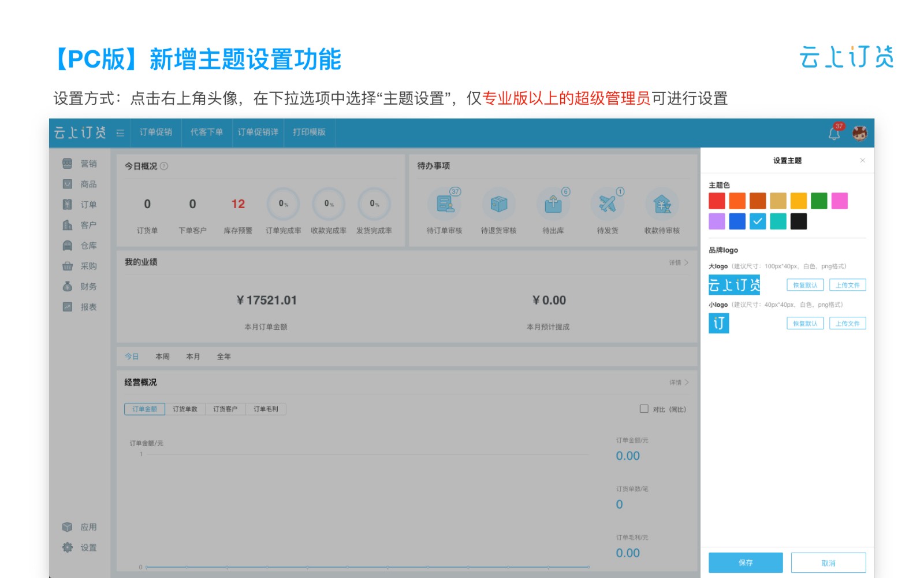Click the 待发货 airplane icon

608,203
